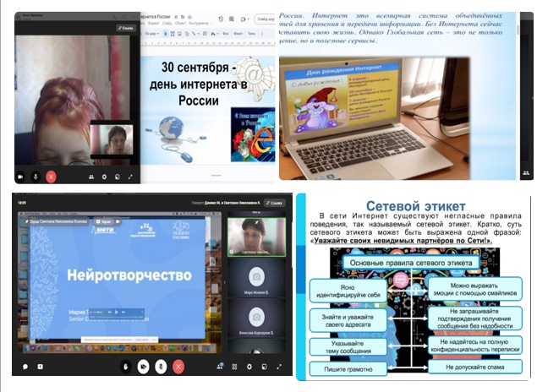The image size is (537, 392).
Task: Open settings gear in the conference
Action: (x=249, y=367)
